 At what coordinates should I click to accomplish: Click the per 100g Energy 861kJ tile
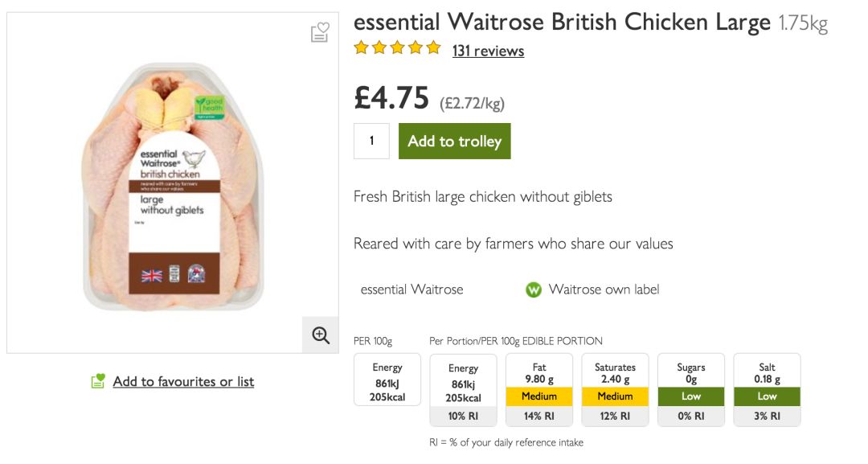point(387,380)
